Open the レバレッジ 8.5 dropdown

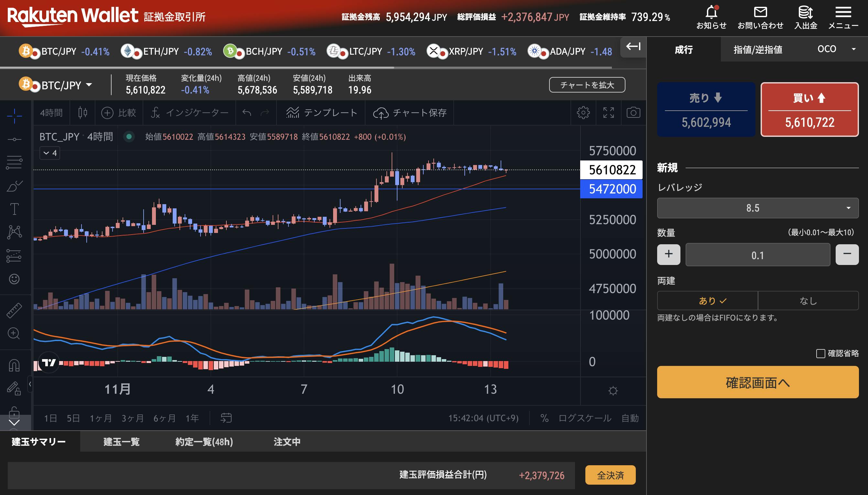point(758,208)
